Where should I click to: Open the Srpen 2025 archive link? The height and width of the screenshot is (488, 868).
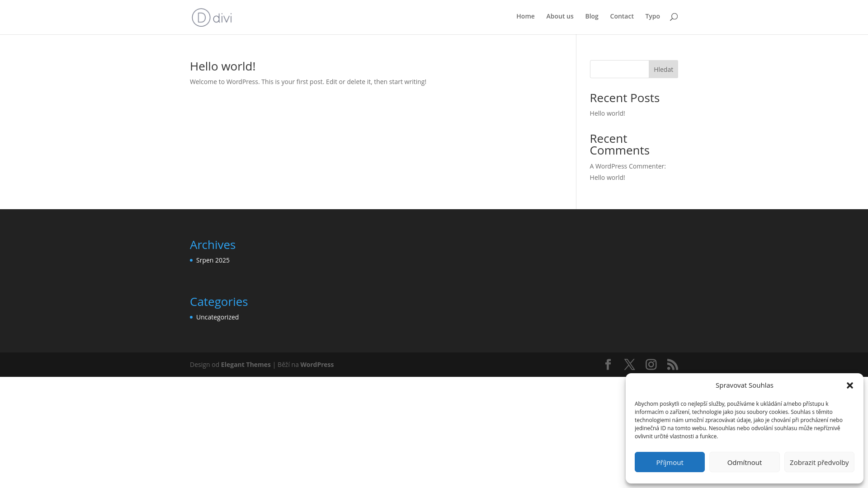pos(213,260)
